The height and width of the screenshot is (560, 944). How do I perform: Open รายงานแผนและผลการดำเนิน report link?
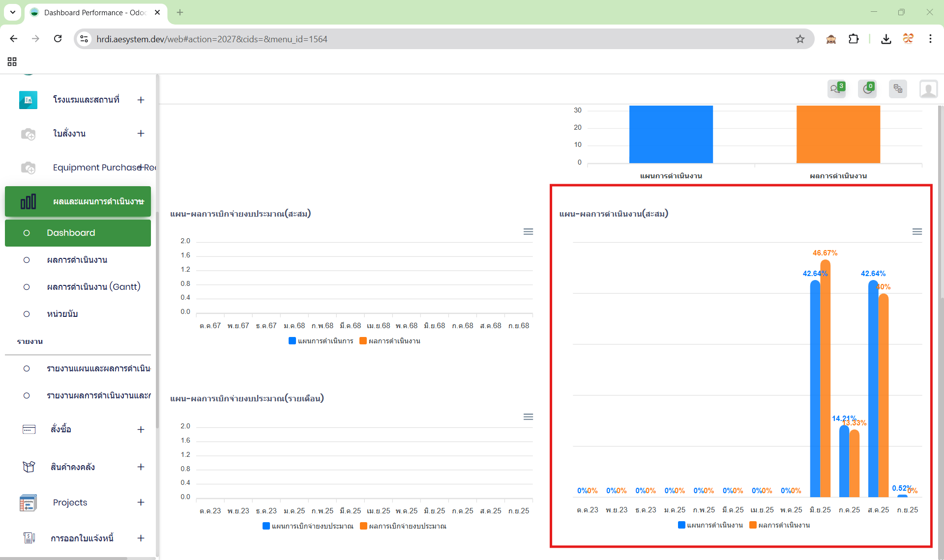[98, 368]
